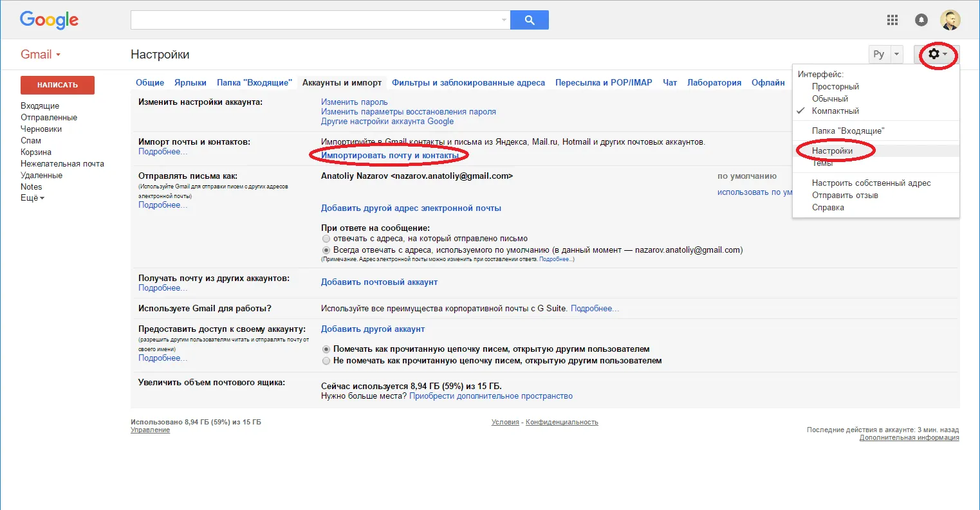
Task: Open the Условия footer link
Action: [x=505, y=422]
